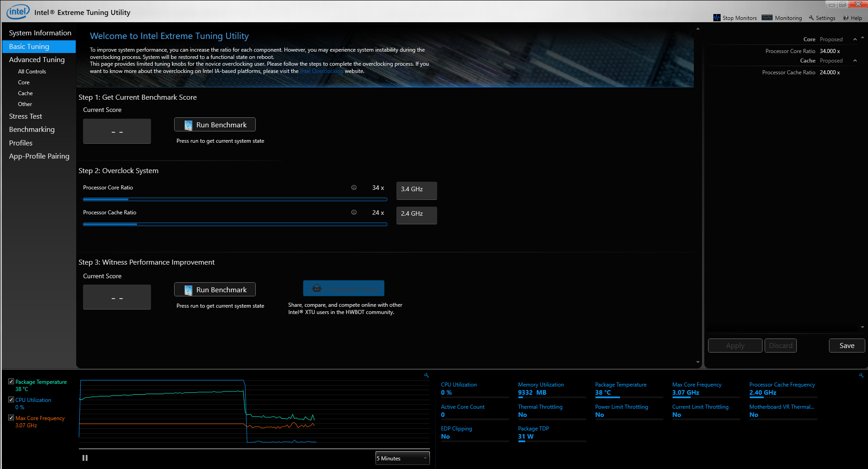Click the Discard button
This screenshot has height=469, width=868.
tap(780, 346)
